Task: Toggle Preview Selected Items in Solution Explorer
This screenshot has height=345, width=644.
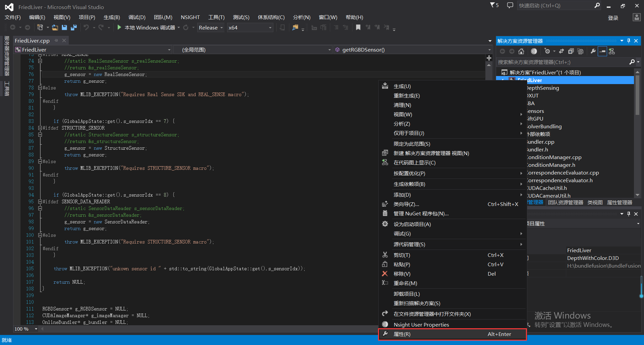Action: click(x=602, y=51)
